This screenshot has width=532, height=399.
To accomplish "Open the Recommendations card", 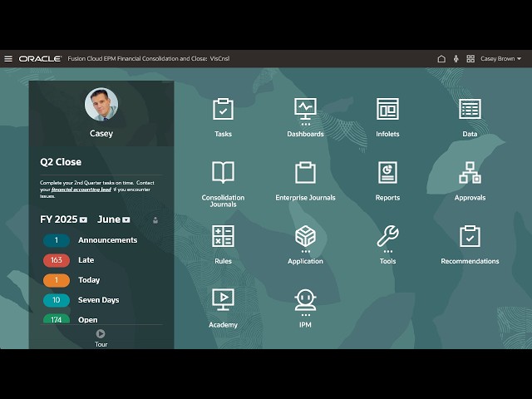I will (470, 244).
